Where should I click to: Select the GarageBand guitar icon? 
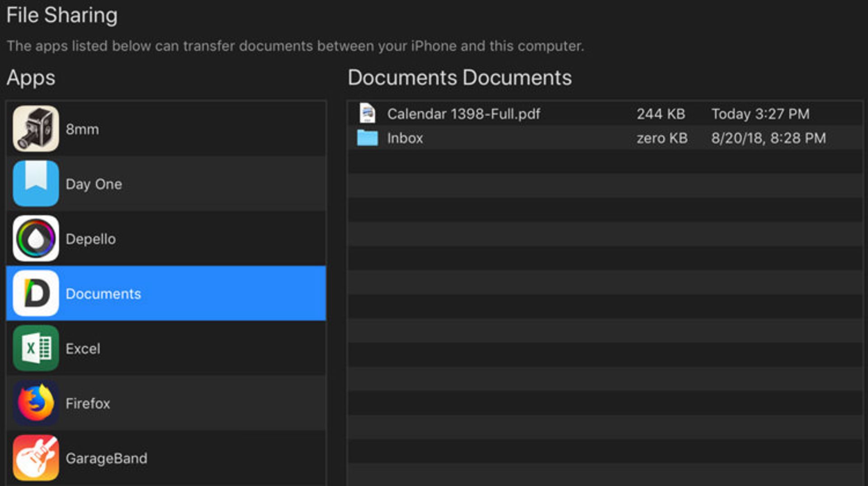pos(35,458)
